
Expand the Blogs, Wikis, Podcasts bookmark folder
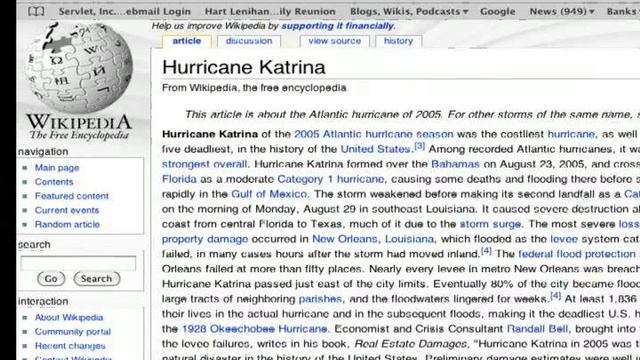tap(409, 11)
